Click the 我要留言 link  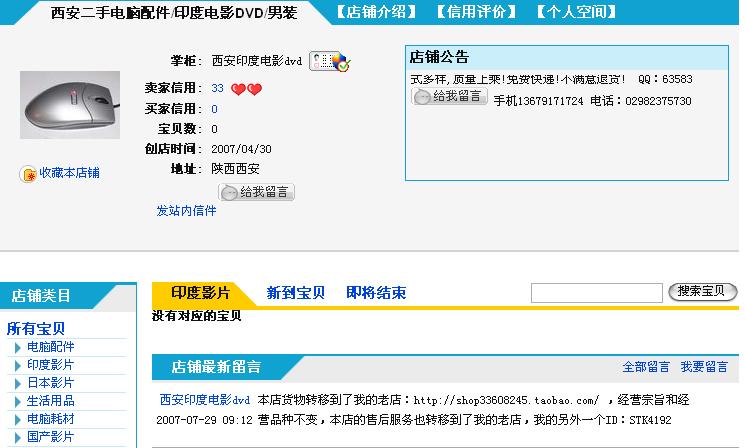point(704,367)
